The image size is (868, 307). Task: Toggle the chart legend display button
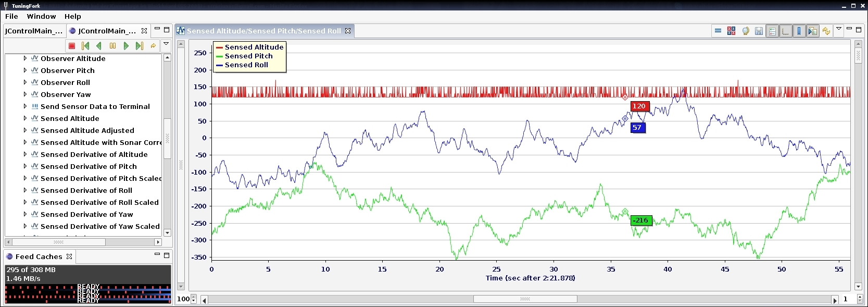point(772,31)
